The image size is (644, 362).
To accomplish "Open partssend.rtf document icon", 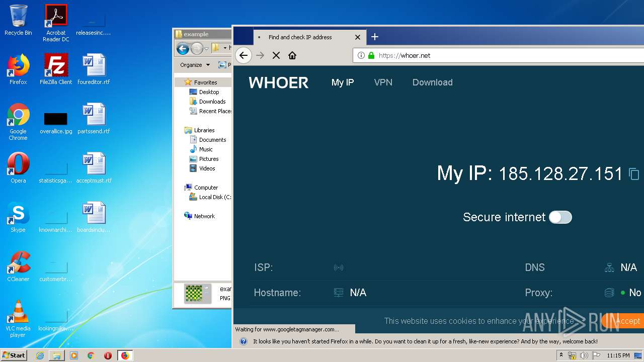I will click(94, 119).
